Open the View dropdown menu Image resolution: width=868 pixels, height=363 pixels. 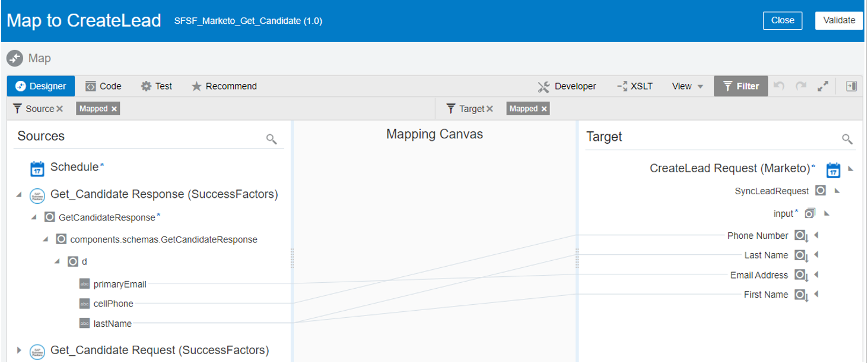click(x=687, y=87)
